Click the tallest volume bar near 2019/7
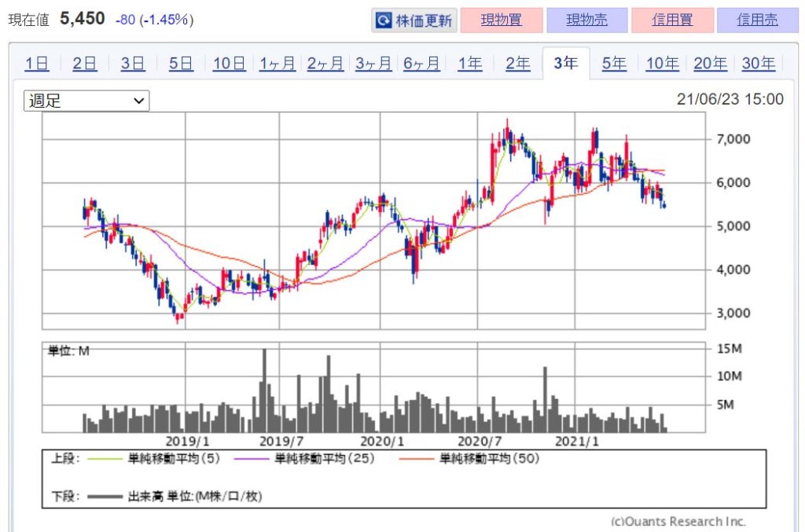Screen dimensions: 805x532 [x=264, y=391]
